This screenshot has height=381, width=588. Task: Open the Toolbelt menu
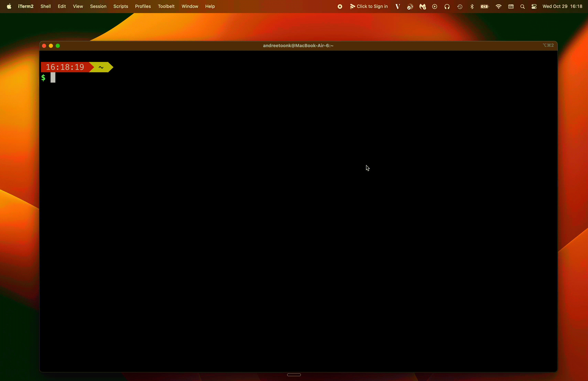click(166, 6)
